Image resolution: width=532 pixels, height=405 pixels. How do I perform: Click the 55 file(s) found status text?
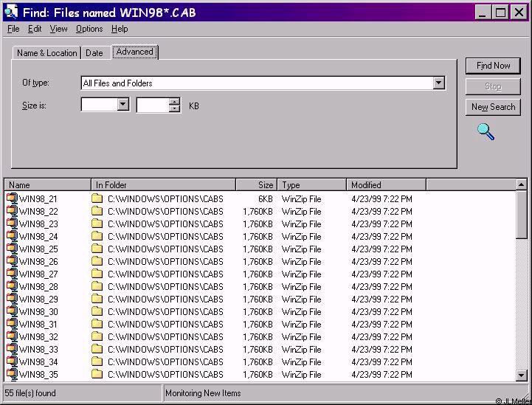[30, 393]
